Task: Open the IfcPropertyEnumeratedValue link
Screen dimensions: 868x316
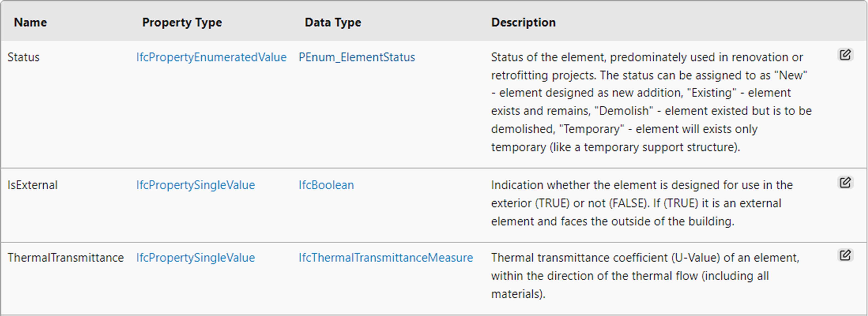Action: pyautogui.click(x=211, y=57)
